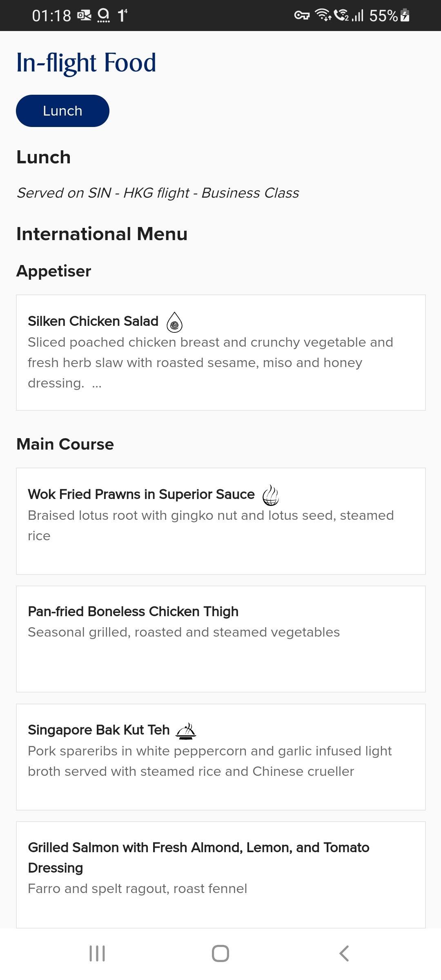Tap the battery icon in status bar

pos(405,16)
